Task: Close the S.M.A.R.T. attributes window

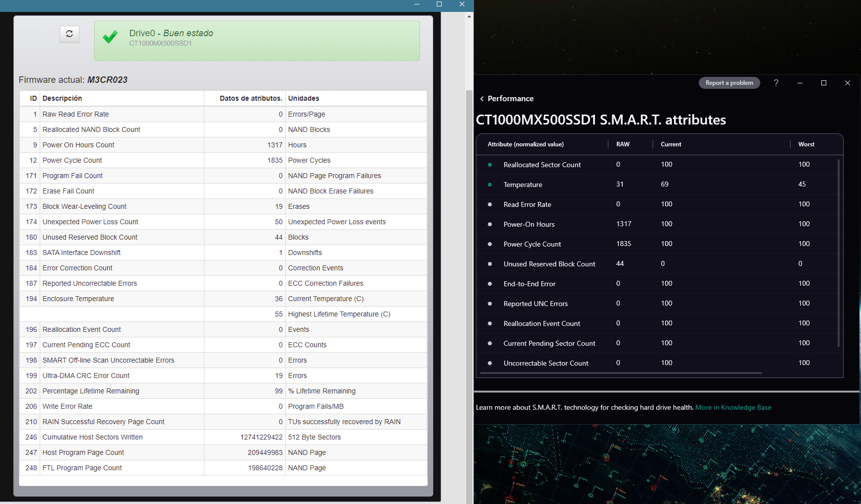Action: [x=848, y=83]
